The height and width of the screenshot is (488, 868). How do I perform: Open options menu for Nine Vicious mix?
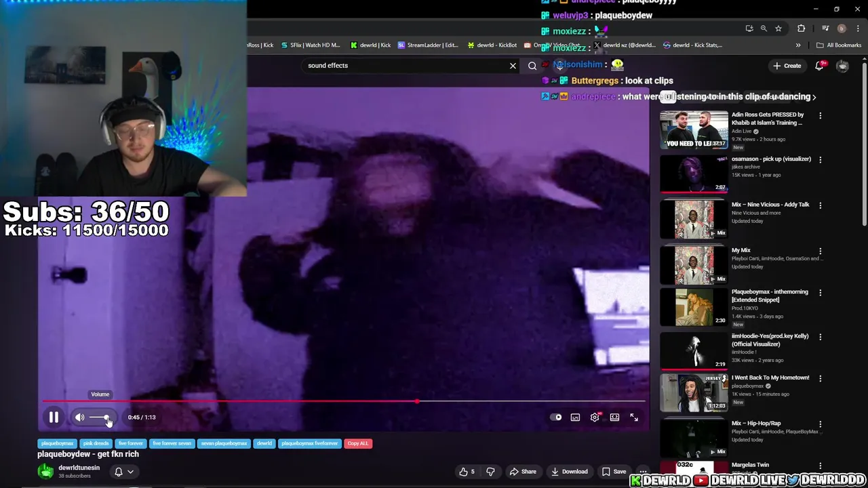[820, 205]
